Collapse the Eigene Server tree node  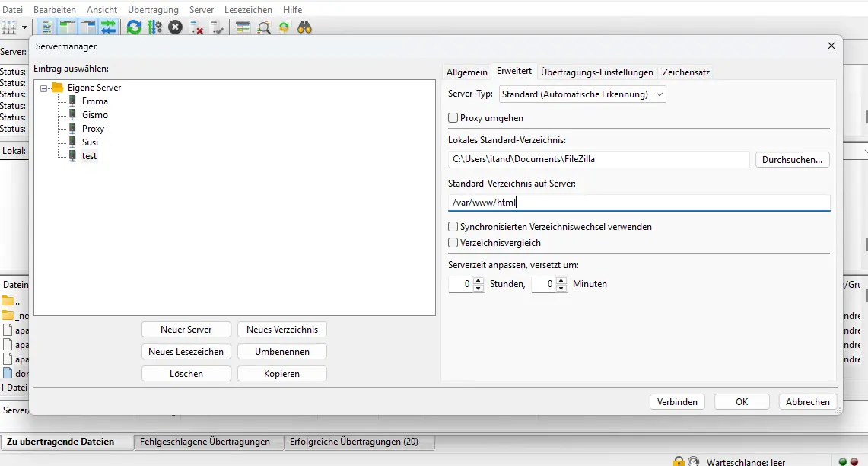coord(43,88)
